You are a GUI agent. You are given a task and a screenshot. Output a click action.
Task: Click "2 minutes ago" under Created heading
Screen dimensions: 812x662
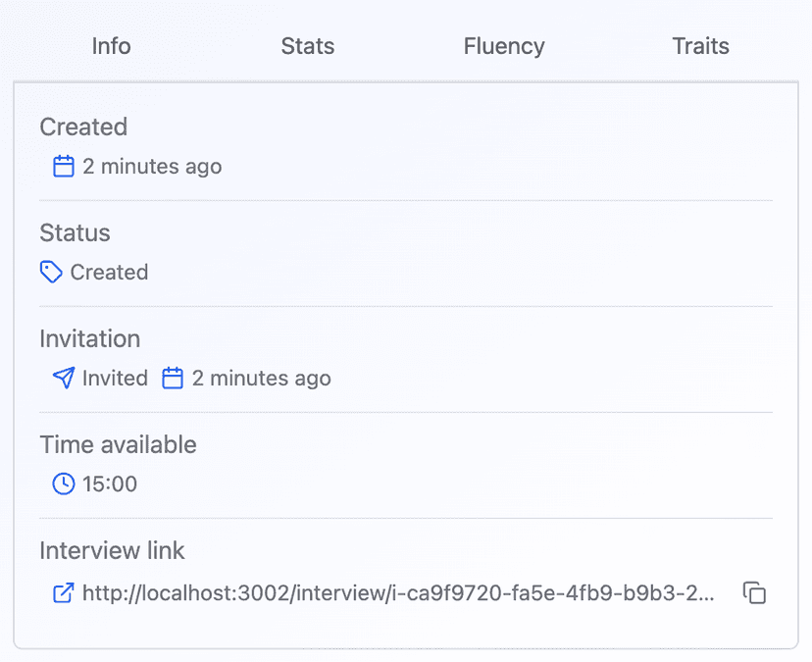[x=152, y=167]
